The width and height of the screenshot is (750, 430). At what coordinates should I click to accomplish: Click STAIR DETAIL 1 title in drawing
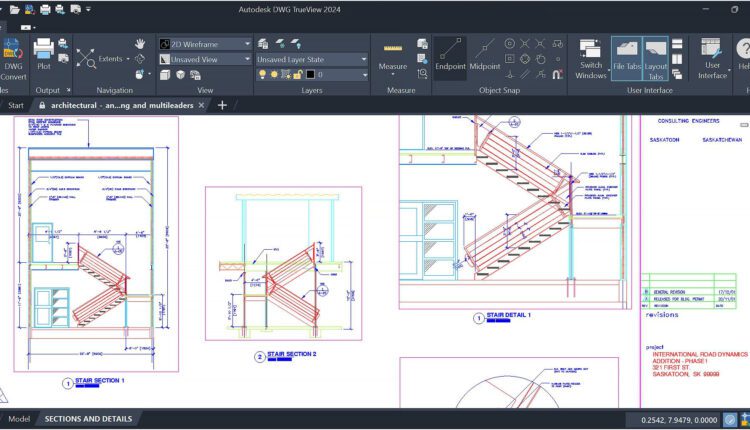tap(508, 315)
